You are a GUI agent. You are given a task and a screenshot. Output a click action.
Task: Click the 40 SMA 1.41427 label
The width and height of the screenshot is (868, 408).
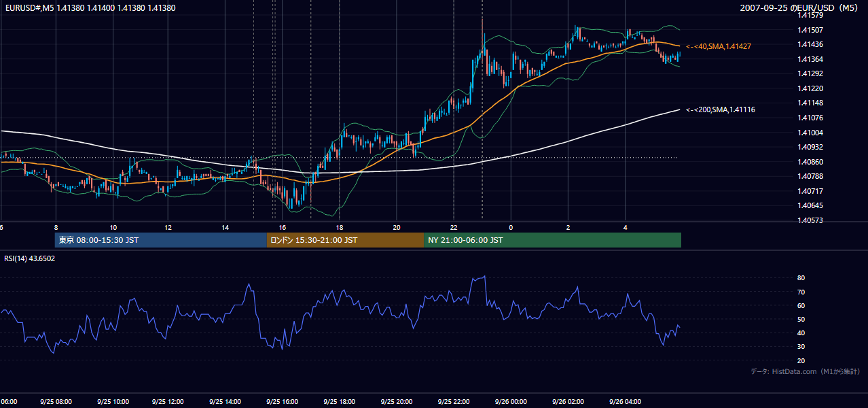tap(719, 46)
